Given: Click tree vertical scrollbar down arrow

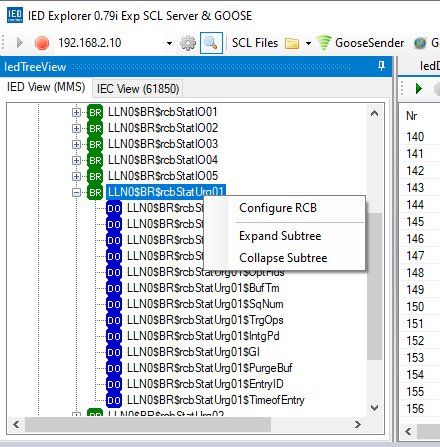Looking at the screenshot, I should point(375,408).
